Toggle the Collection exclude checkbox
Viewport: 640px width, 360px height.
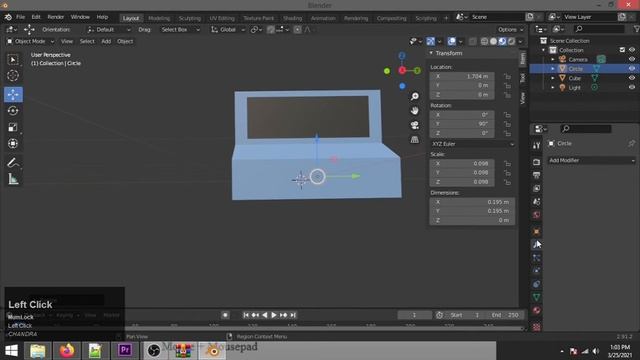click(622, 50)
